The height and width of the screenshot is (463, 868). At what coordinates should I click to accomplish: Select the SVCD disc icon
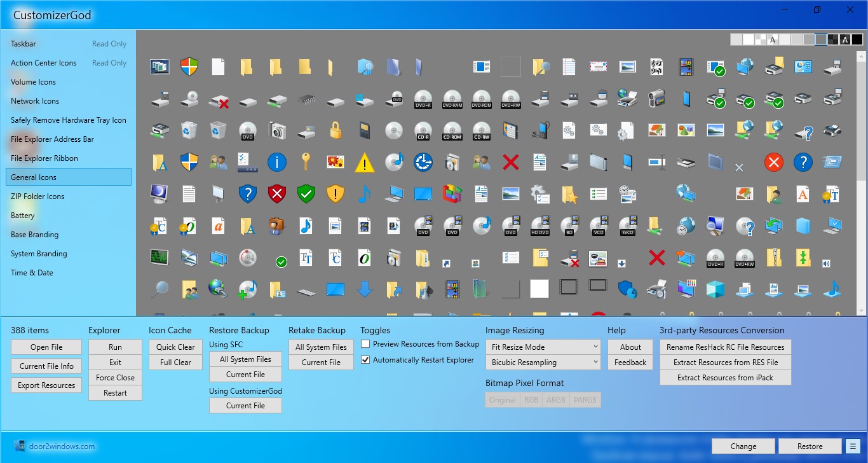(x=627, y=226)
